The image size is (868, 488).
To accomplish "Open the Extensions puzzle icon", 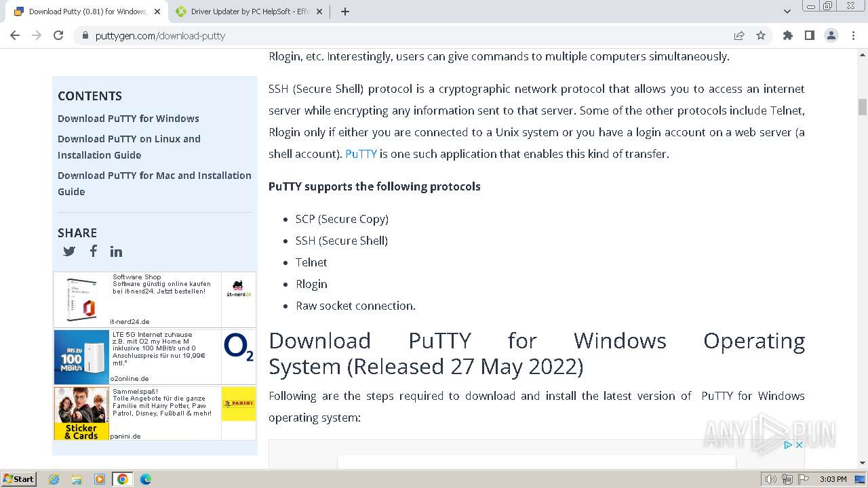I will (x=788, y=36).
